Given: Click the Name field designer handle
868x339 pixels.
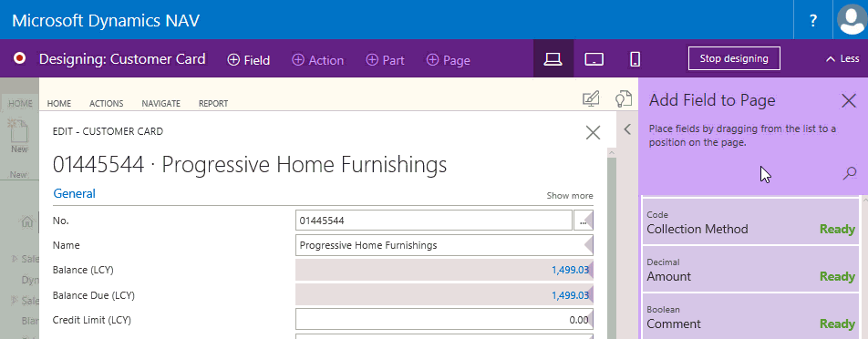Looking at the screenshot, I should pos(589,245).
